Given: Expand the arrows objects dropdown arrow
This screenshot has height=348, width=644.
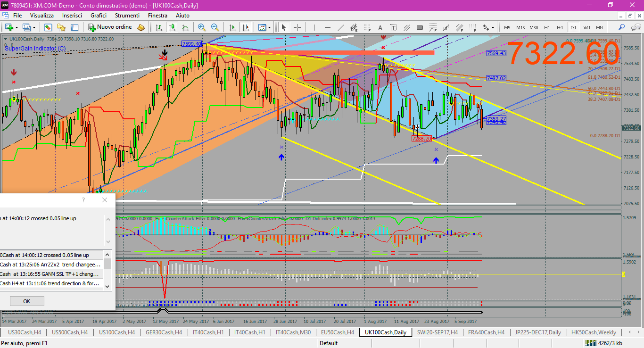Looking at the screenshot, I should [494, 27].
